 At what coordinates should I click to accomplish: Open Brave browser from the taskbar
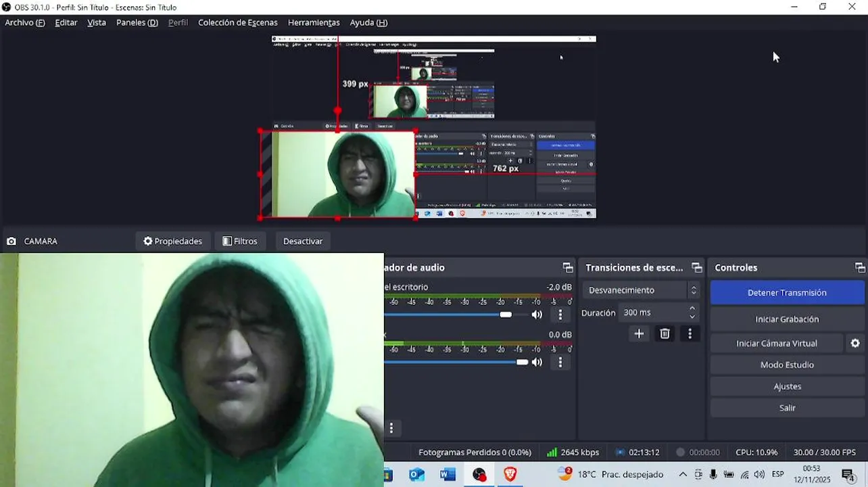tap(510, 475)
